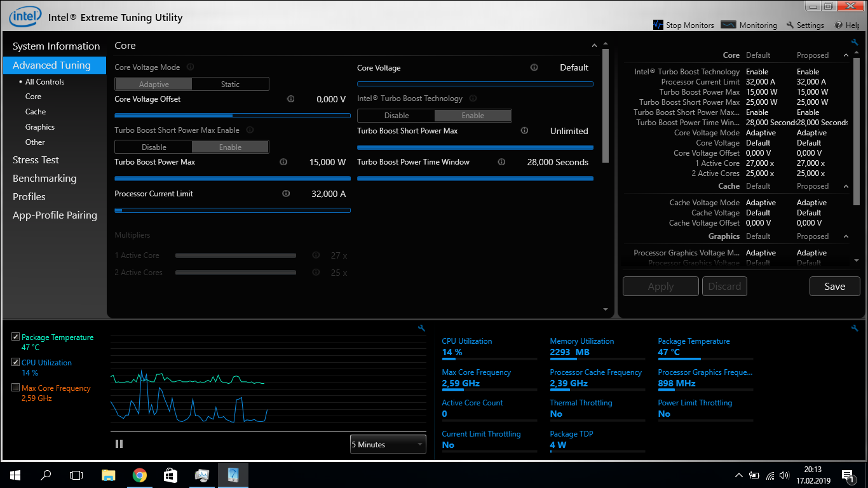Go to System Information

tap(56, 46)
